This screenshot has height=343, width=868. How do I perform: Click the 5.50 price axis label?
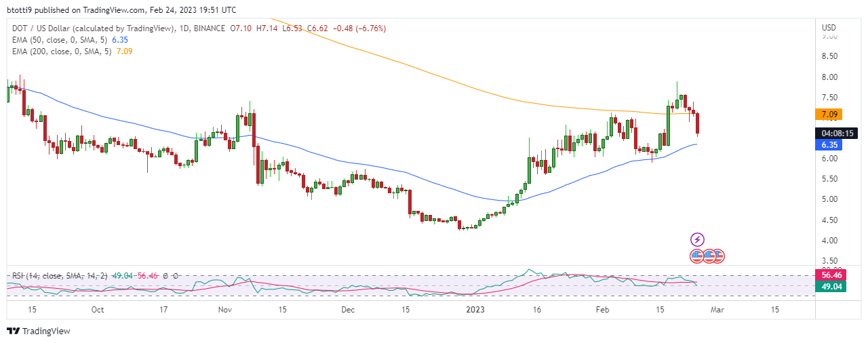click(x=830, y=179)
